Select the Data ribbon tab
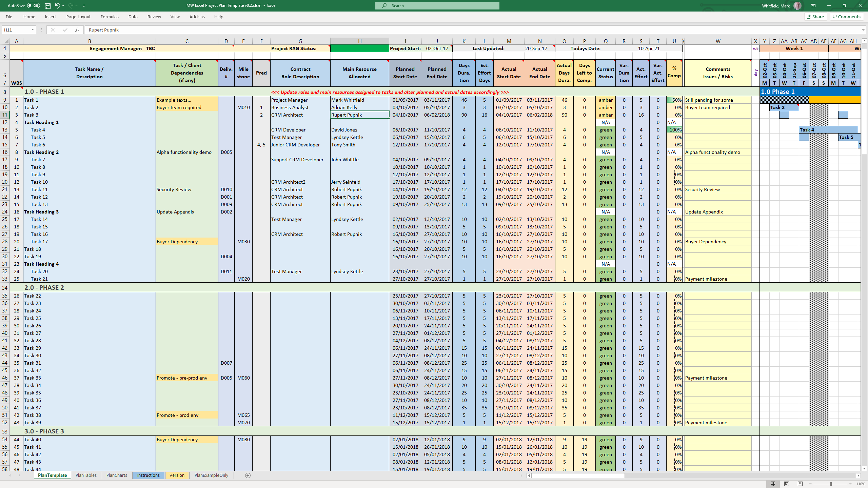Viewport: 868px width, 488px height. 133,17
